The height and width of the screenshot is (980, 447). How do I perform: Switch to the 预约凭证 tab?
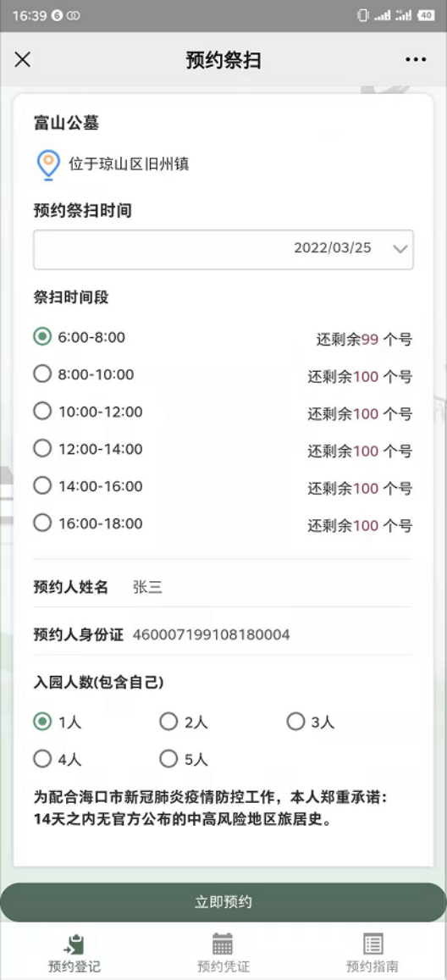[x=223, y=951]
